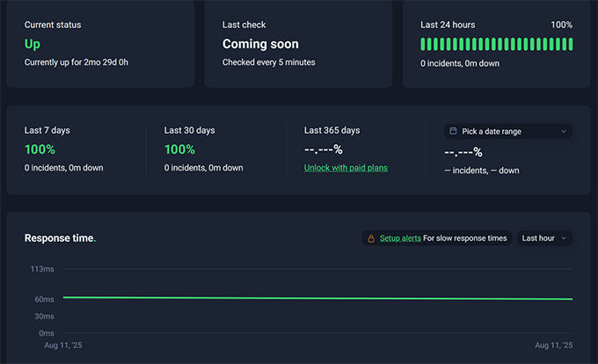Image resolution: width=598 pixels, height=364 pixels.
Task: Click the calendar icon in date range picker
Action: point(453,131)
